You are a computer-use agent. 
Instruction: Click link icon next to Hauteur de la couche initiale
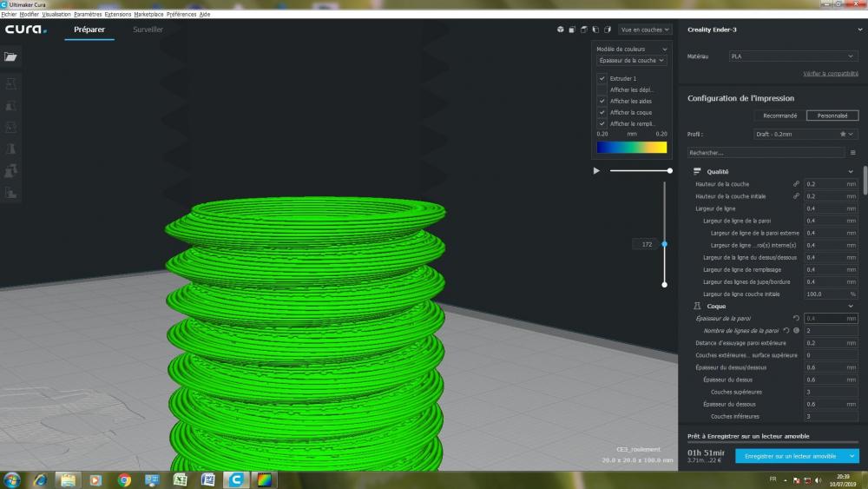pos(796,196)
